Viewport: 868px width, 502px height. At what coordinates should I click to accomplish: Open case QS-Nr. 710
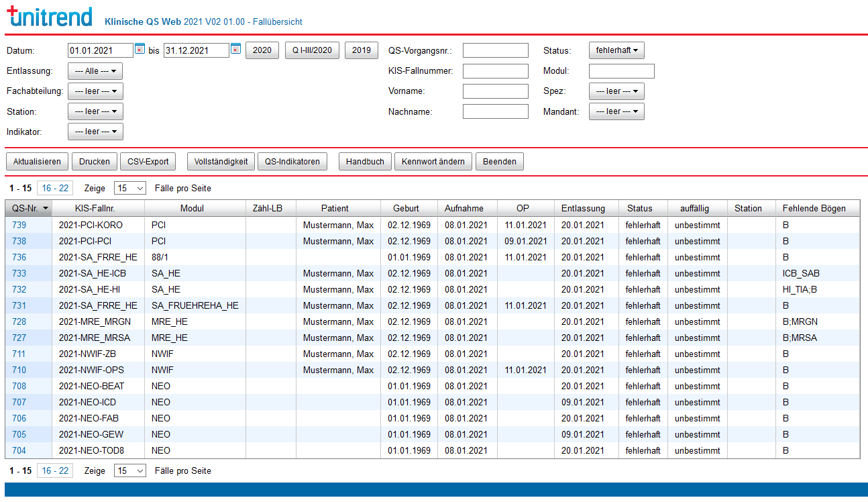point(19,370)
